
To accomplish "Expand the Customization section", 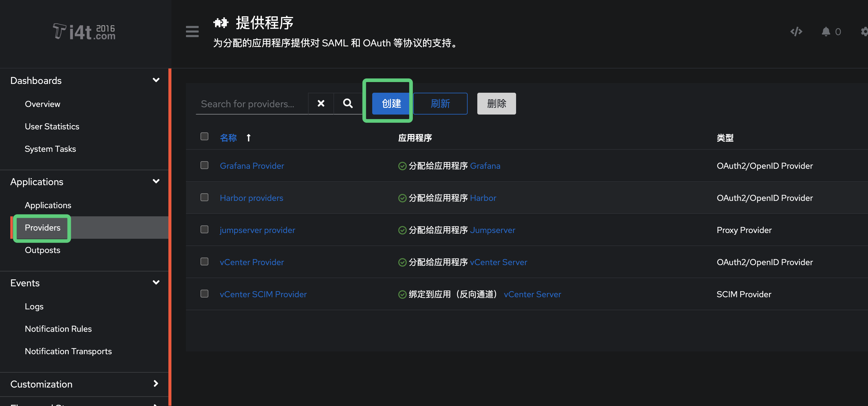I will tap(156, 384).
